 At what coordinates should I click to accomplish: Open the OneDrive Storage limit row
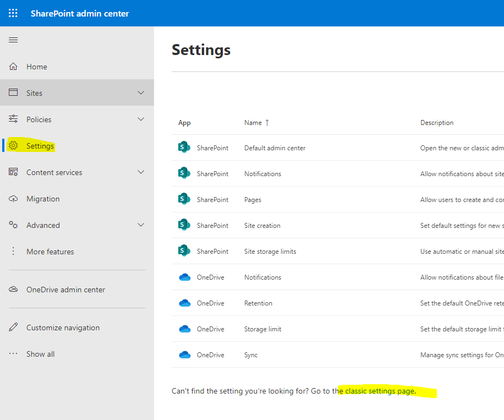pos(262,329)
